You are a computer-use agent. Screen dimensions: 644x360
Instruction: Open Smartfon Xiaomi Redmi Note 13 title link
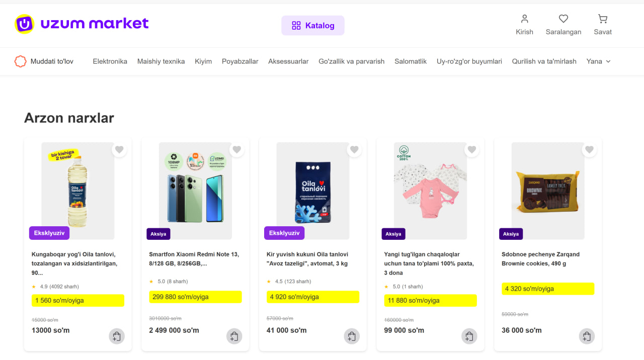point(194,259)
